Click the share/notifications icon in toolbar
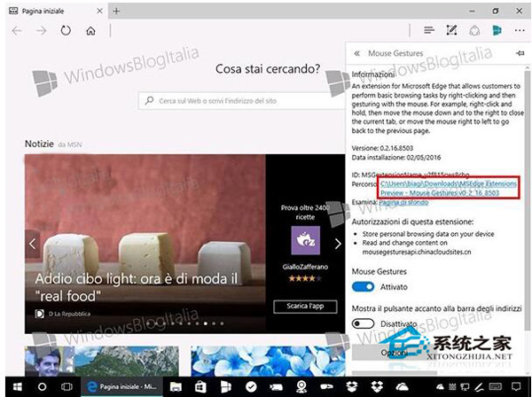Screen dimensions: 532x397 474,31
